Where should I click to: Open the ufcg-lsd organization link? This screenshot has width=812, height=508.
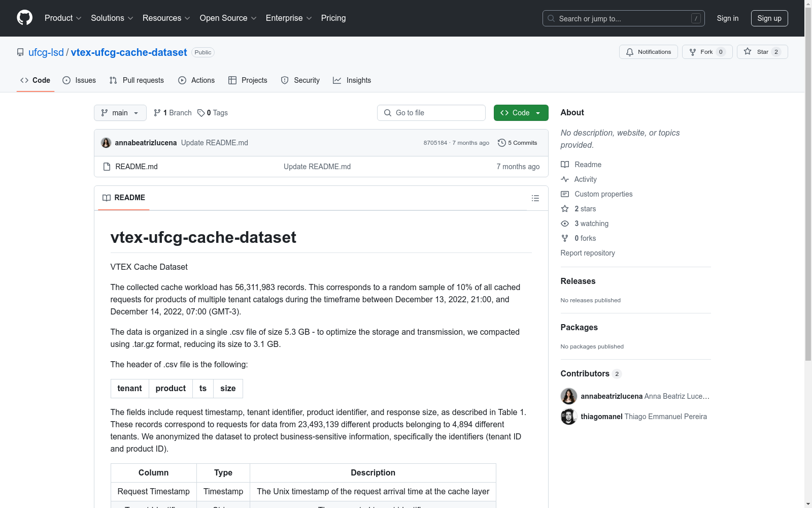coord(46,52)
